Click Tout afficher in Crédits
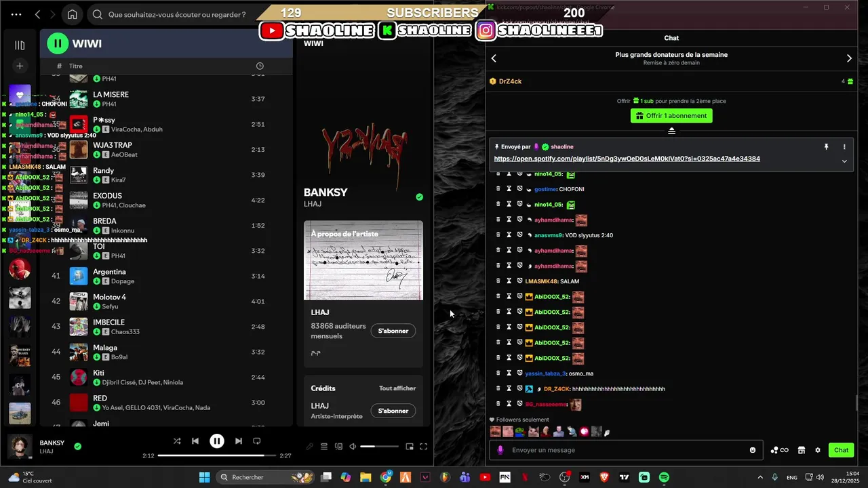Viewport: 868px width, 488px height. coord(397,388)
